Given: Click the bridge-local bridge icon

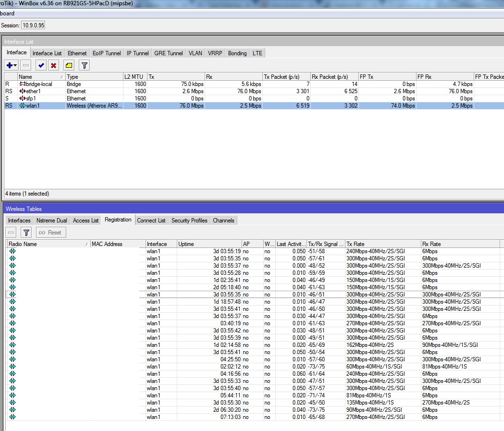Looking at the screenshot, I should click(x=22, y=84).
